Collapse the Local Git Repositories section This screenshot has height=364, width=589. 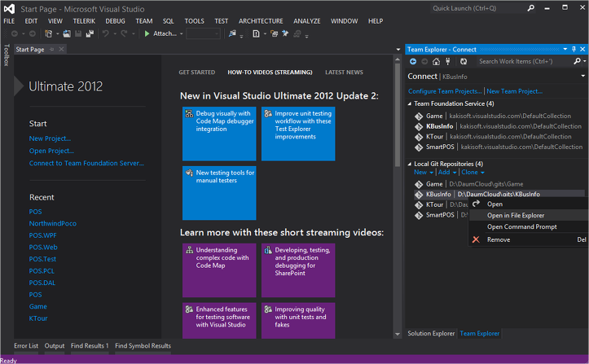click(410, 164)
